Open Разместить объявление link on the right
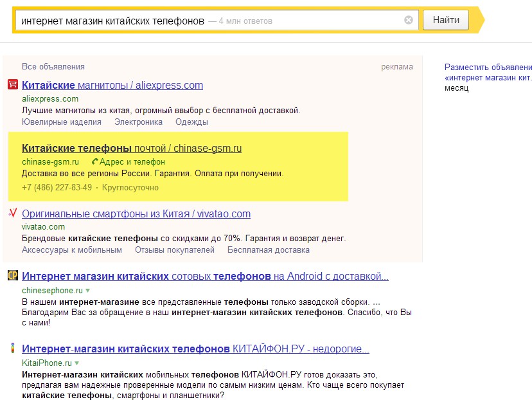 tap(488, 72)
